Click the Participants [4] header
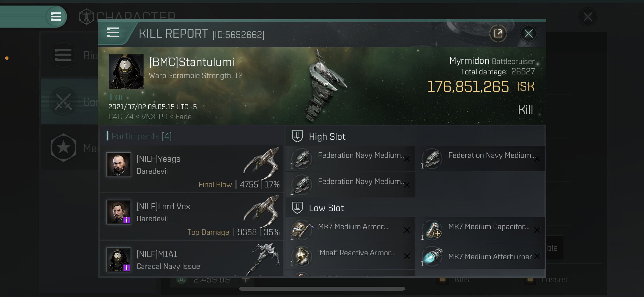The image size is (644, 297). coord(141,136)
